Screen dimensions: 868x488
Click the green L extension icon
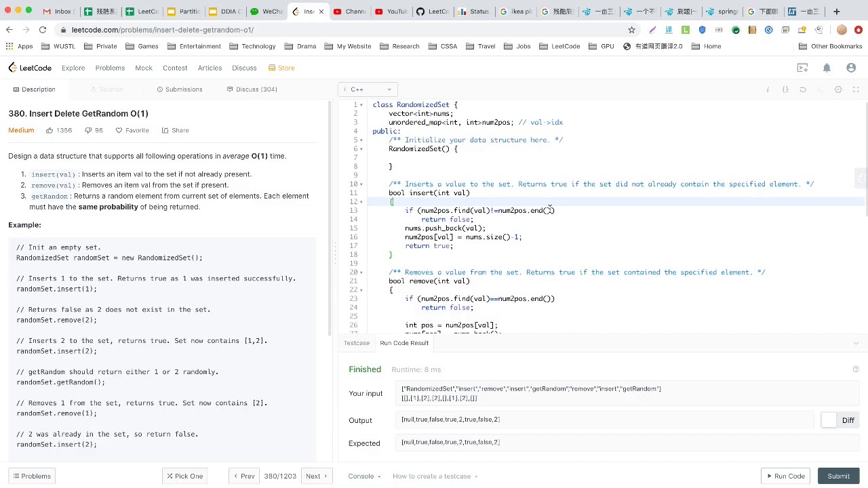[x=686, y=30]
